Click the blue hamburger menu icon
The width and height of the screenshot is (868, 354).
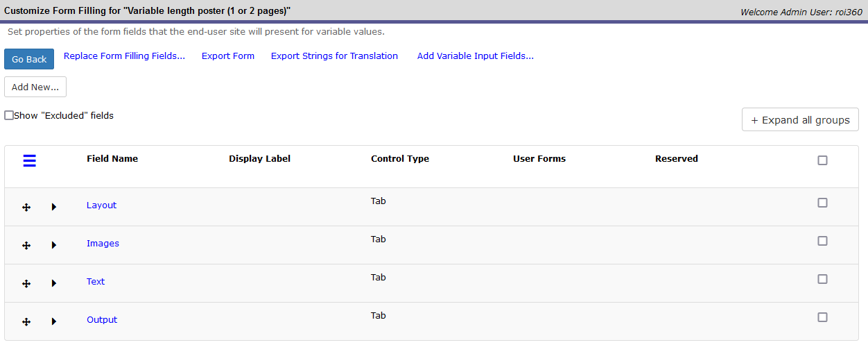(29, 161)
